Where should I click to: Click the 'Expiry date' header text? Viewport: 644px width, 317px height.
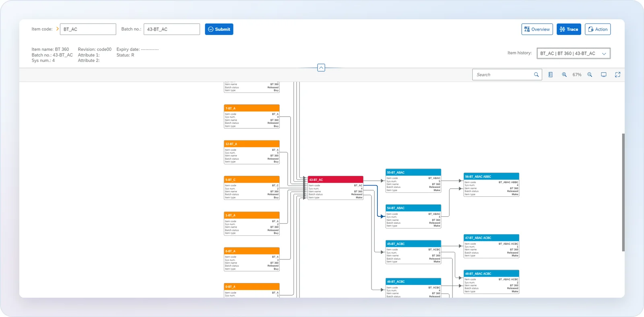138,49
